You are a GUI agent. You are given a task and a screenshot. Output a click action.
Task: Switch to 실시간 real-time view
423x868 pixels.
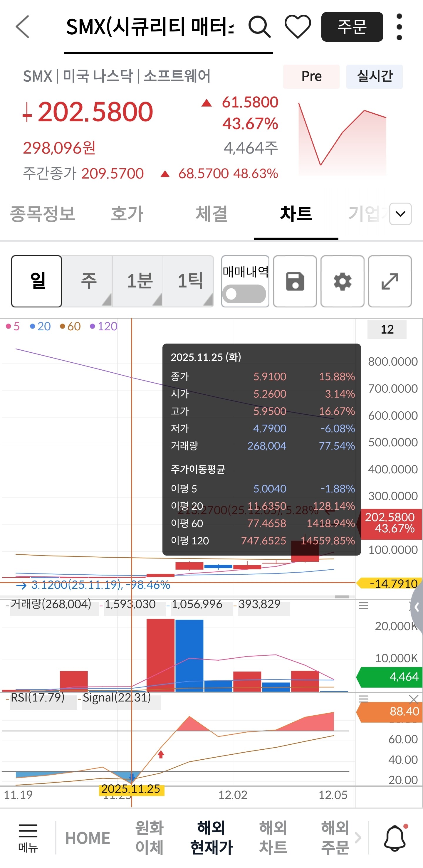pyautogui.click(x=375, y=76)
